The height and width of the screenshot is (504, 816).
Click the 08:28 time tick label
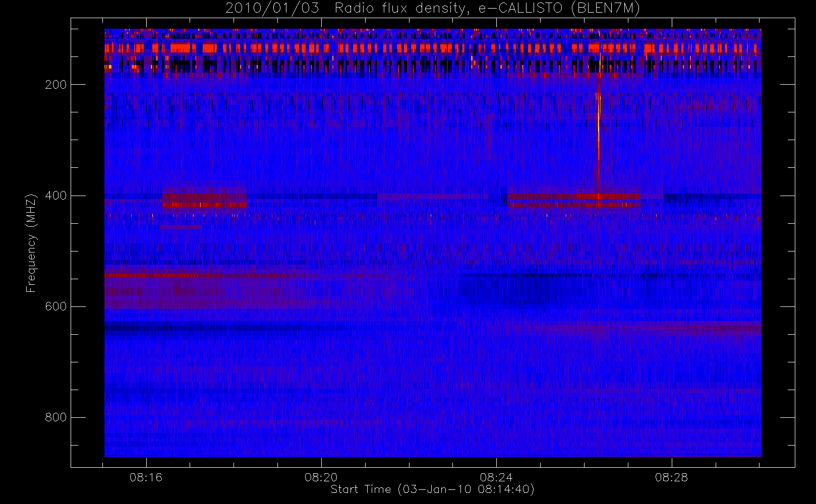pyautogui.click(x=671, y=477)
